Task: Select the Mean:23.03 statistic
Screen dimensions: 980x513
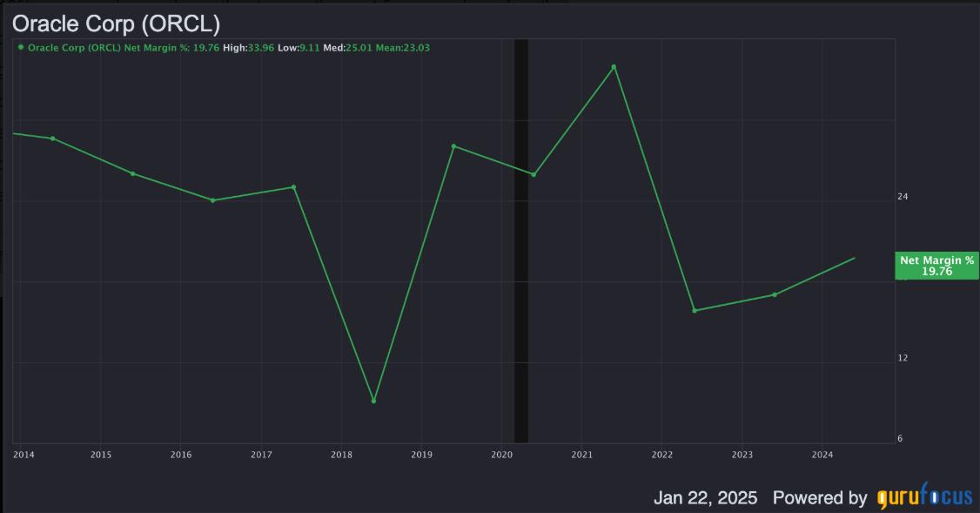Action: (x=402, y=48)
